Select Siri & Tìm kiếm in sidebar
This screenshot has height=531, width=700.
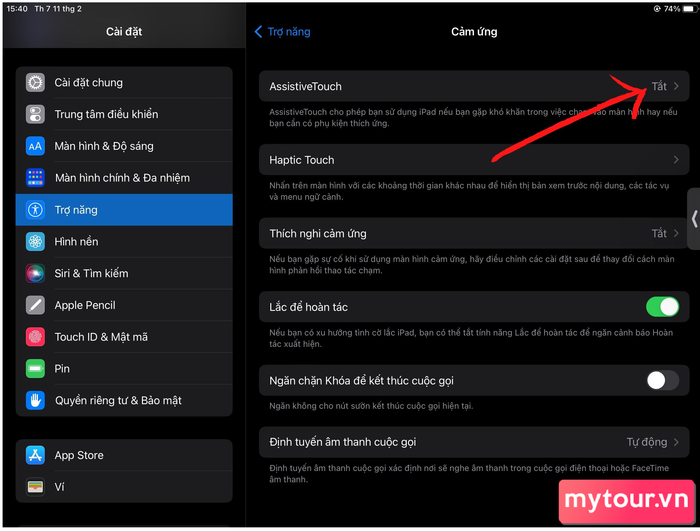(124, 273)
